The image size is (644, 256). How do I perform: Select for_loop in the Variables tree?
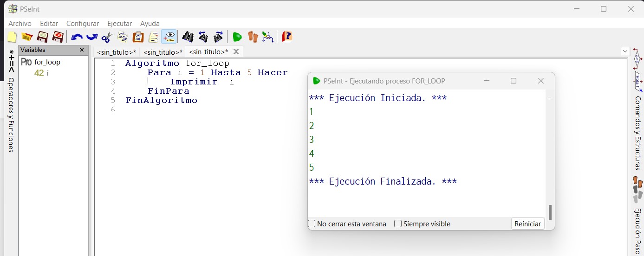point(47,62)
